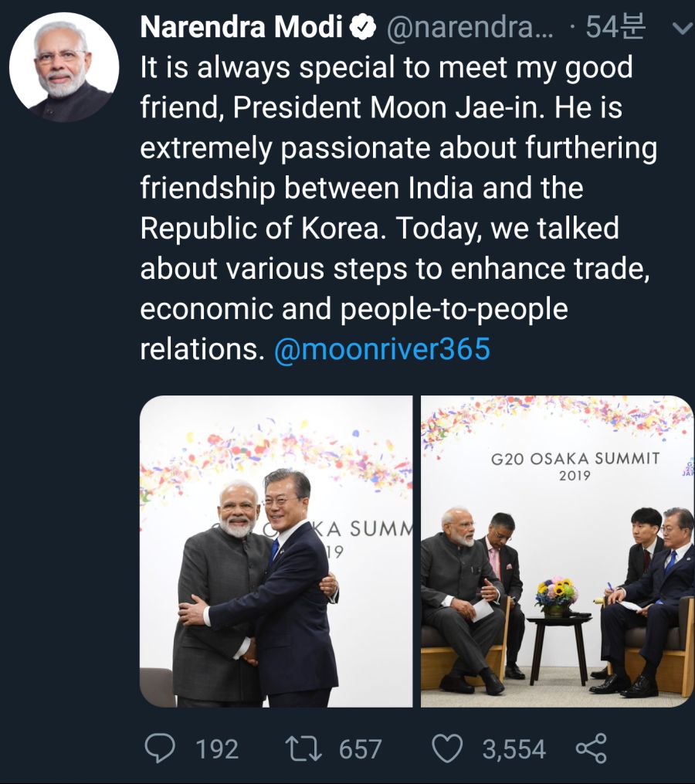695x784 pixels.
Task: Expand the tweet options chevron
Action: [681, 29]
